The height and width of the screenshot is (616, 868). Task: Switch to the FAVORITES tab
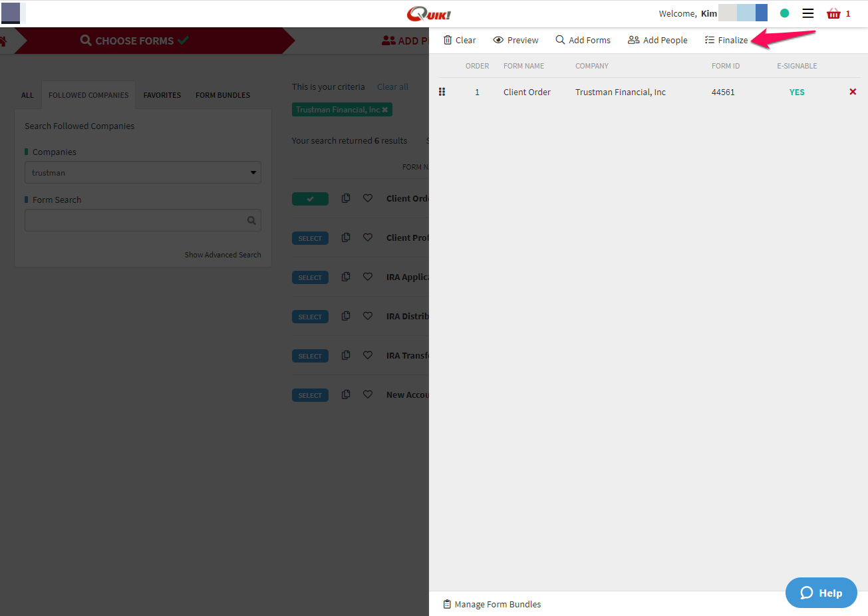click(x=162, y=95)
